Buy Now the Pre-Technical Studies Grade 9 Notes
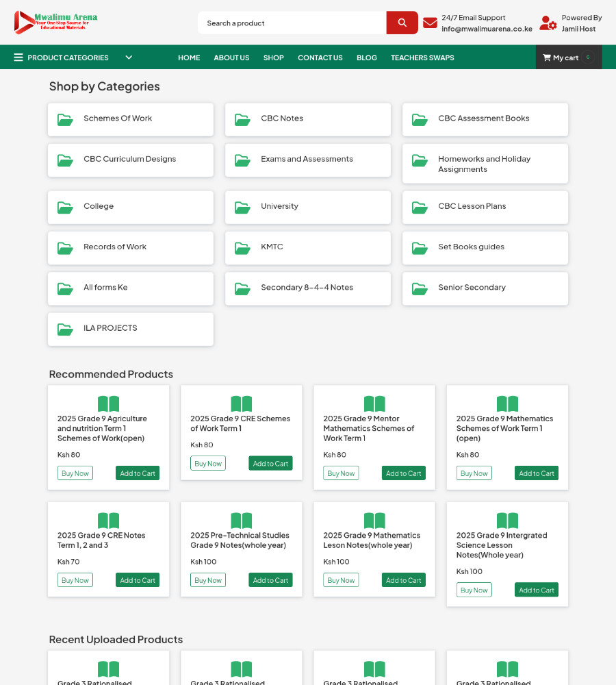The height and width of the screenshot is (685, 616). [x=208, y=580]
